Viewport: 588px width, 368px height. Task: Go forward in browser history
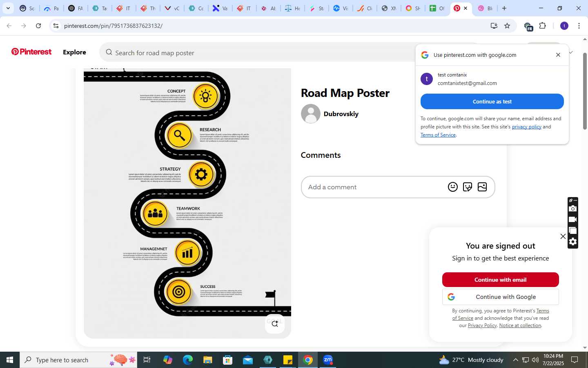[x=24, y=26]
